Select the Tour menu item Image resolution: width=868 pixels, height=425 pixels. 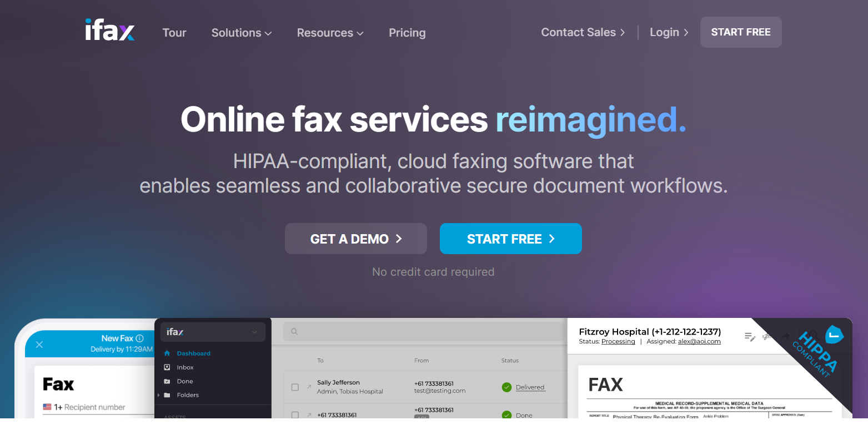[x=174, y=33]
